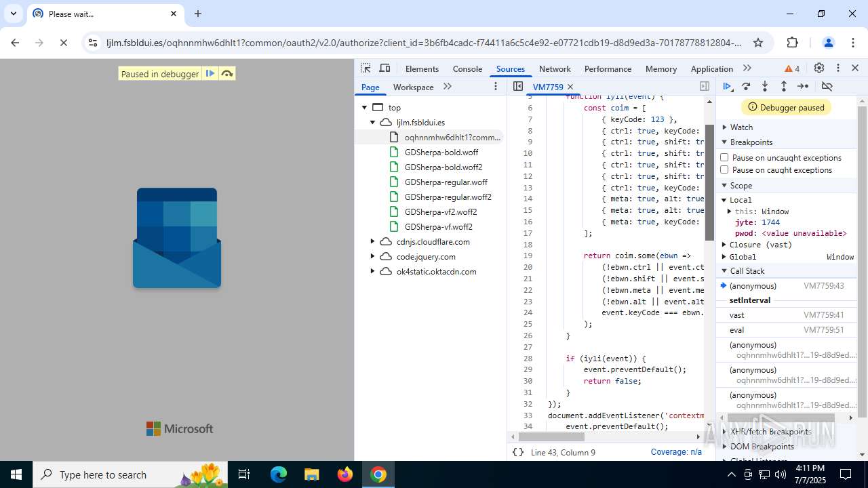Image resolution: width=868 pixels, height=488 pixels.
Task: Open the Performance tab
Action: click(x=608, y=68)
